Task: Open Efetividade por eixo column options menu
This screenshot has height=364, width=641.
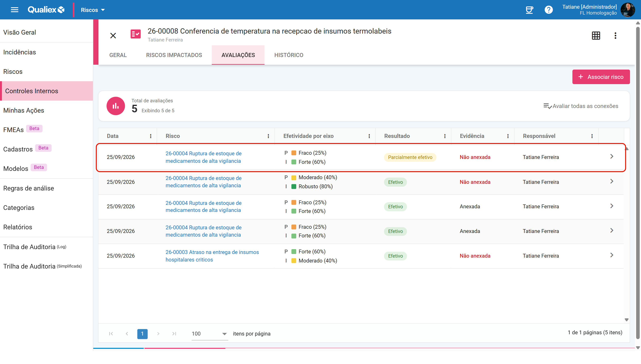Action: tap(369, 136)
